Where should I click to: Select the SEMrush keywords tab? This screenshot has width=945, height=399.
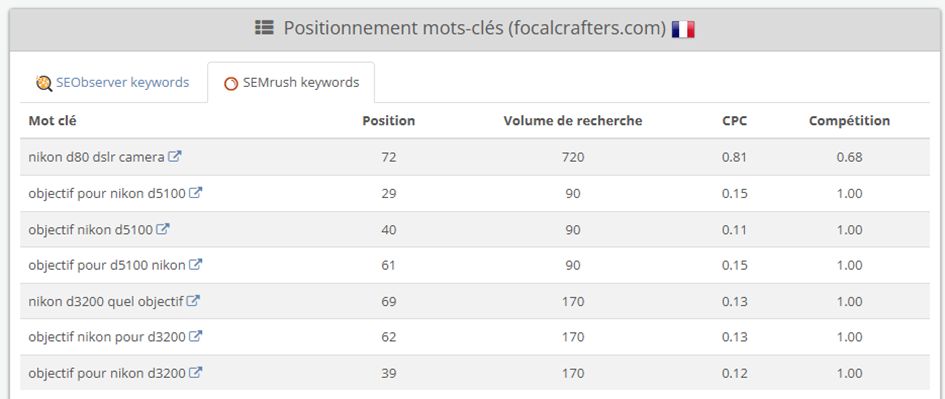pyautogui.click(x=291, y=83)
